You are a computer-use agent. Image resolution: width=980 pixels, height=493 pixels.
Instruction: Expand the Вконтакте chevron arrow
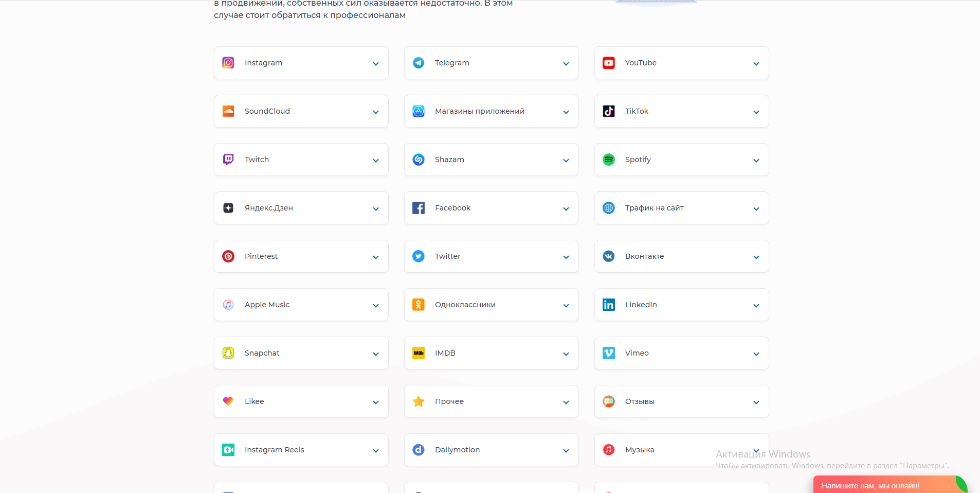756,257
